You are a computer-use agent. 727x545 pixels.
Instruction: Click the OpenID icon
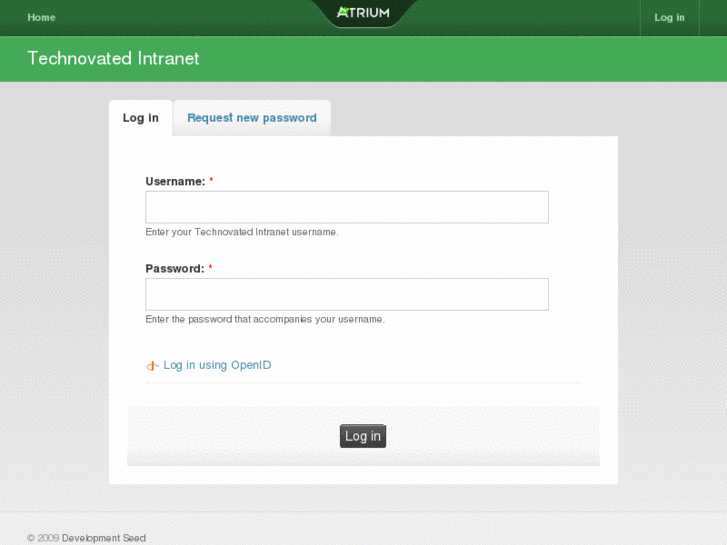(x=152, y=366)
